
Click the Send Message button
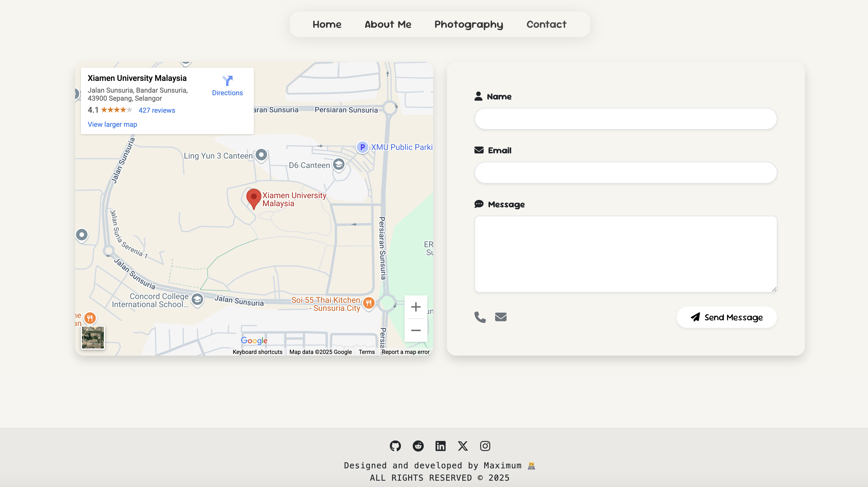(727, 317)
